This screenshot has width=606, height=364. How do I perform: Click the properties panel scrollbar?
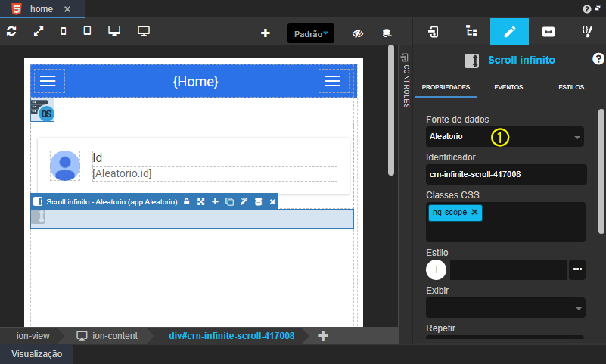pyautogui.click(x=601, y=172)
